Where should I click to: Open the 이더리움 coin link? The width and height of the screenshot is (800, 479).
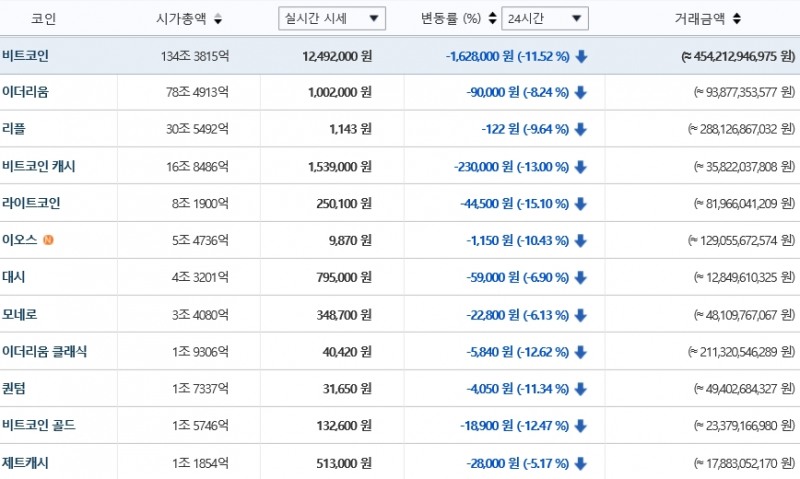26,92
